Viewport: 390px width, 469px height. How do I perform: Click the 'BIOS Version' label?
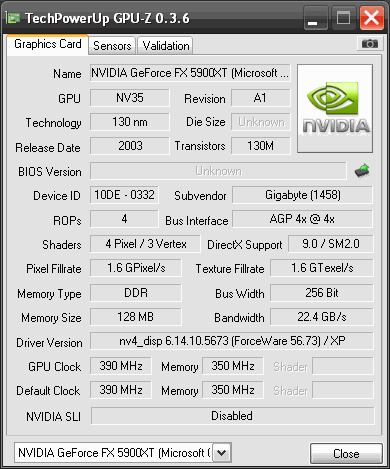[50, 172]
